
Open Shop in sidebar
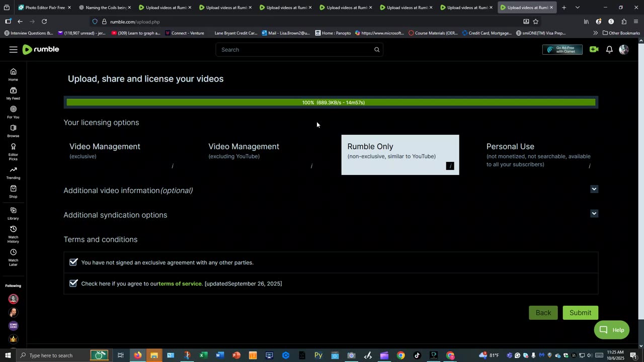(13, 192)
